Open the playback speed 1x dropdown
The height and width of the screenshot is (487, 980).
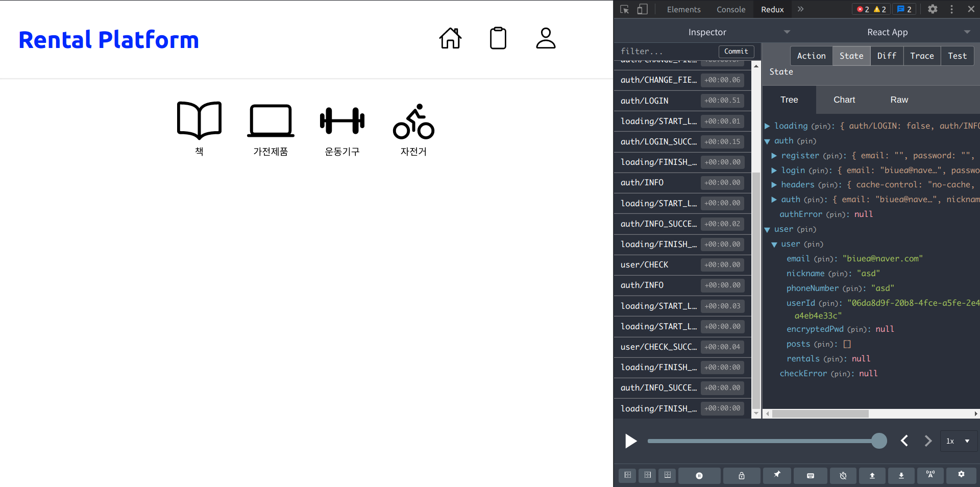point(959,441)
